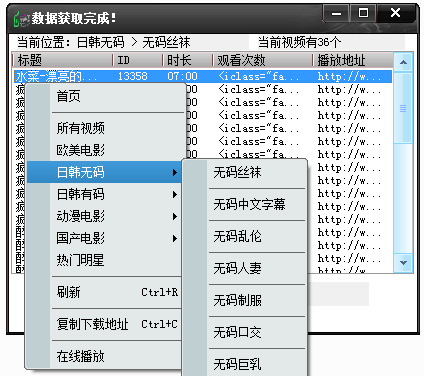This screenshot has height=376, width=424.
Task: Click the app icon in the title bar
Action: 21,18
